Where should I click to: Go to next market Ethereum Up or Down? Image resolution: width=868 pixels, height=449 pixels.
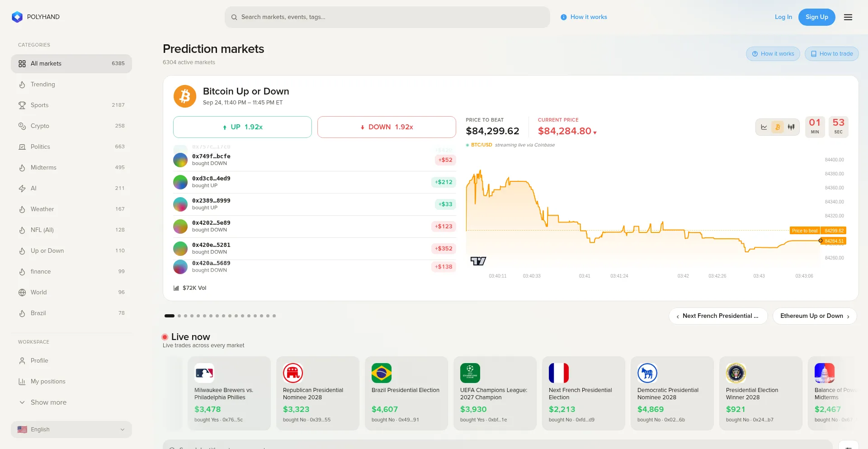pyautogui.click(x=815, y=316)
